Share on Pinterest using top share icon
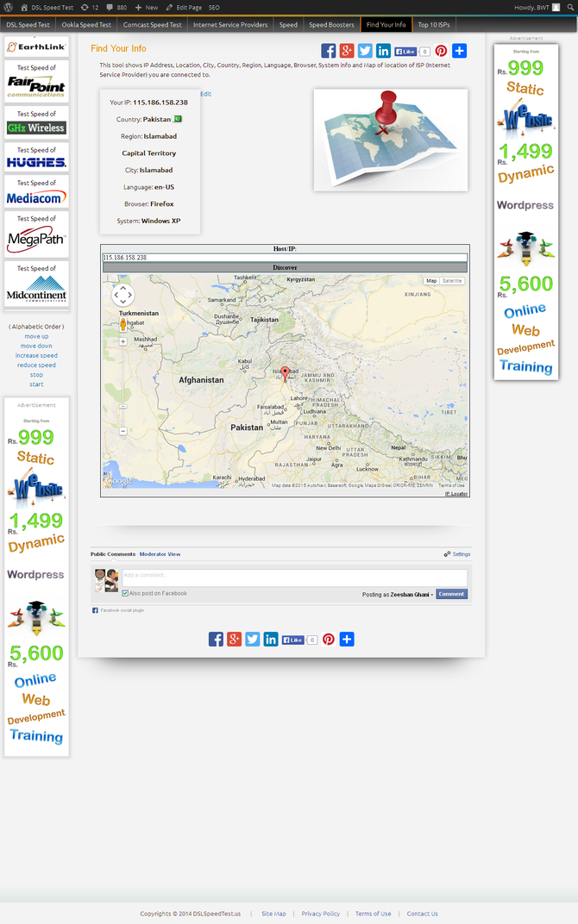Image resolution: width=578 pixels, height=924 pixels. click(x=441, y=51)
